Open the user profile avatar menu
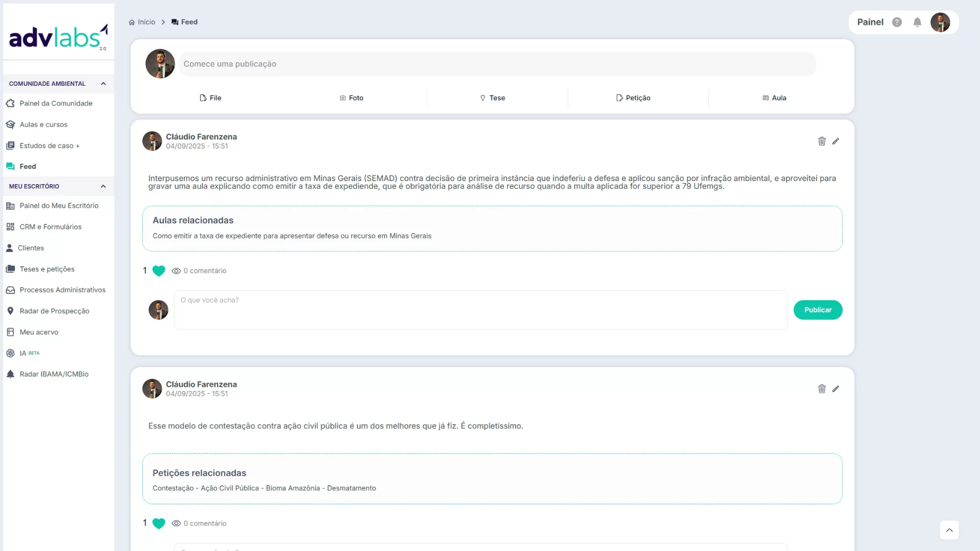This screenshot has width=980, height=551. [x=940, y=22]
